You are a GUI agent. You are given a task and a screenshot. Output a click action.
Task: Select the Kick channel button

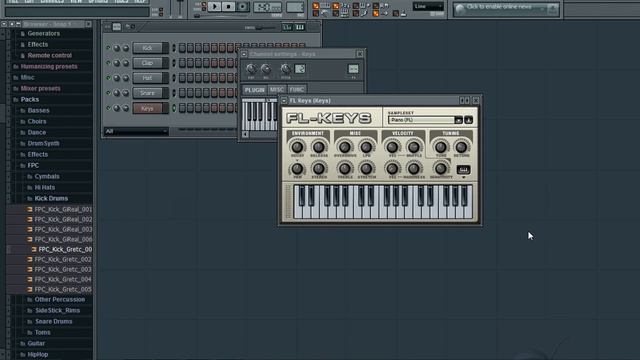pos(147,48)
